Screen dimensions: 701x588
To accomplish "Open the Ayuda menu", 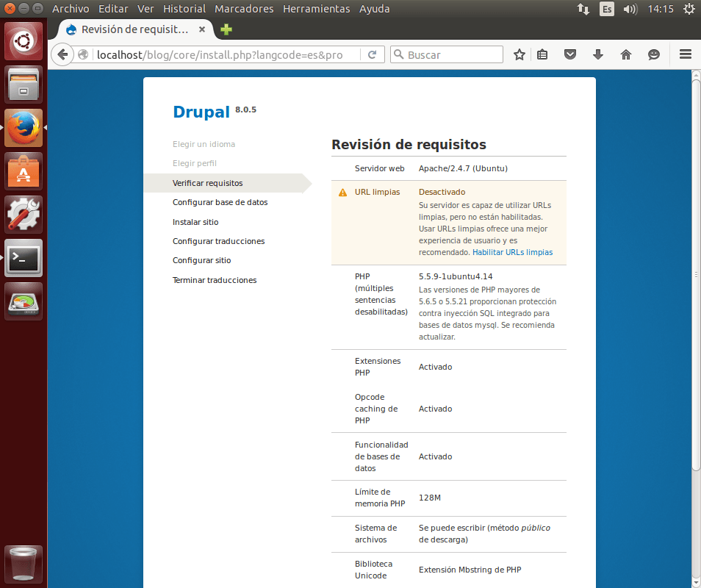I will 374,9.
